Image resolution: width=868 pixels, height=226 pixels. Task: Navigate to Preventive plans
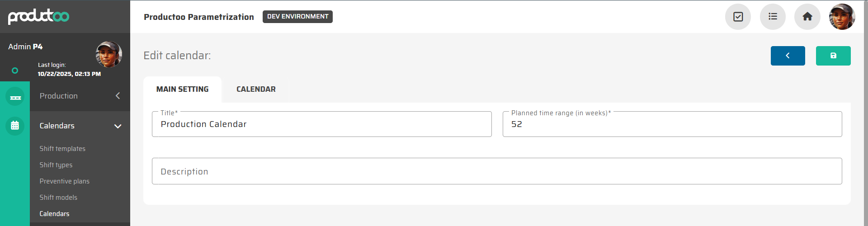(x=65, y=181)
